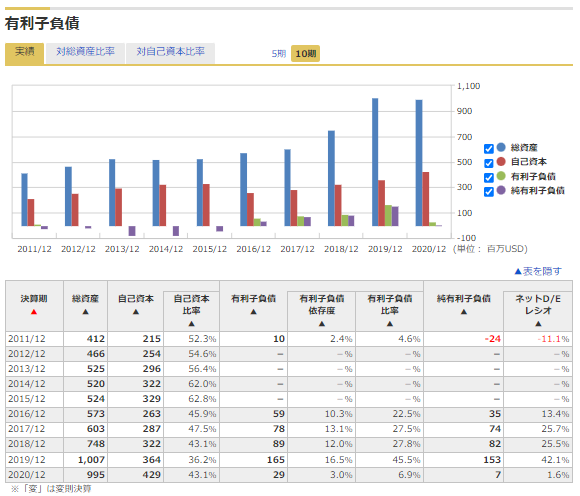
Task: Sort by 自己資本 column arrow
Action: tap(136, 312)
